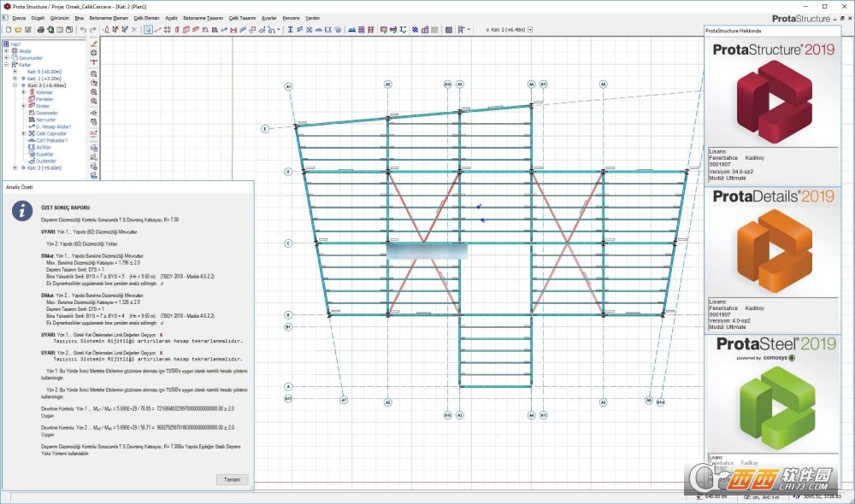Image resolution: width=855 pixels, height=504 pixels.
Task: Open the Çelik Tasarım menu
Action: coord(242,18)
